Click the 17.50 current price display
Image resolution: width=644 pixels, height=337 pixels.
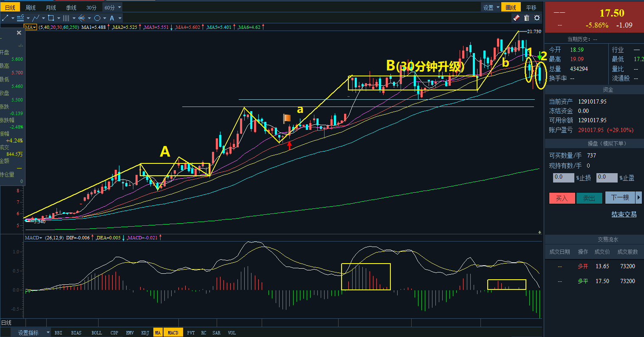612,13
